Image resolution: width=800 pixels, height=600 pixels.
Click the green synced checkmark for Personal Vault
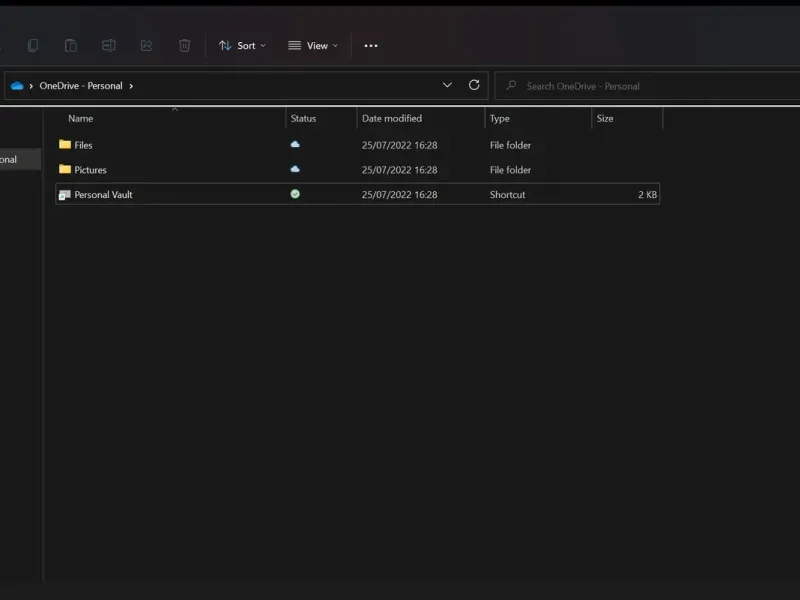[295, 194]
